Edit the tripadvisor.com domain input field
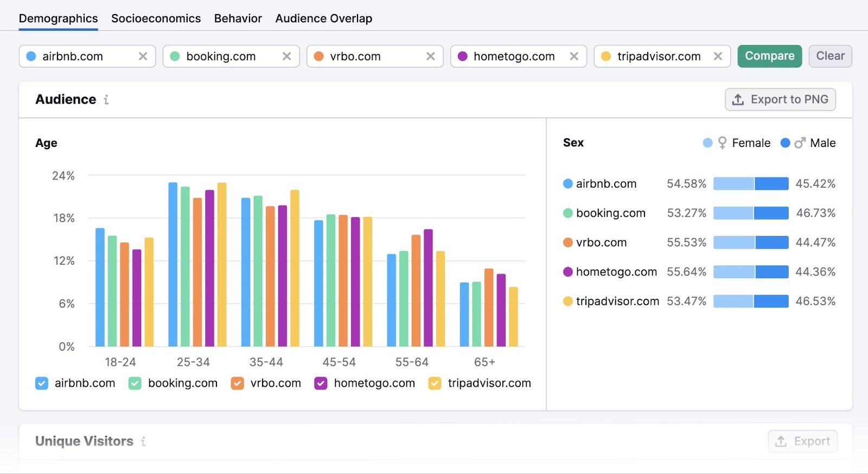The width and height of the screenshot is (868, 474). click(663, 56)
